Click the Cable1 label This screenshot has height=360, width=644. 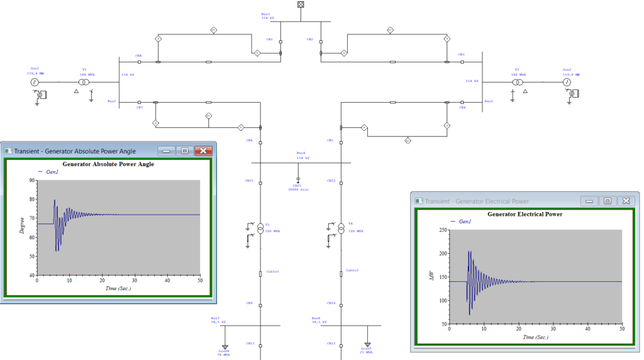pyautogui.click(x=272, y=272)
